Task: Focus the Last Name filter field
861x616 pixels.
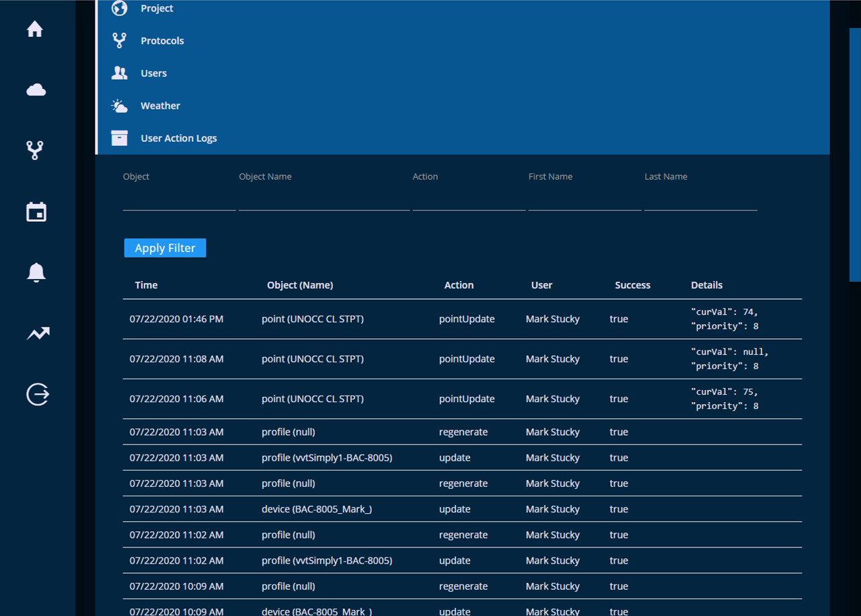Action: pyautogui.click(x=700, y=200)
